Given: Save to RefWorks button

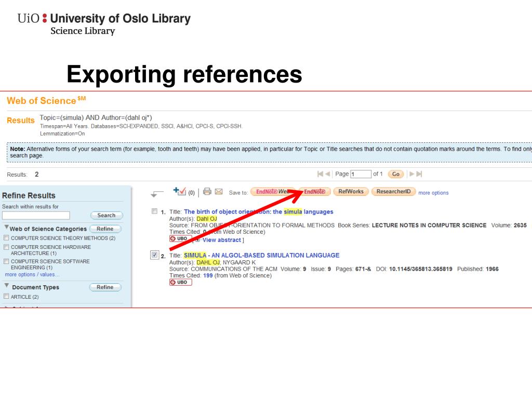Looking at the screenshot, I should click(351, 191).
